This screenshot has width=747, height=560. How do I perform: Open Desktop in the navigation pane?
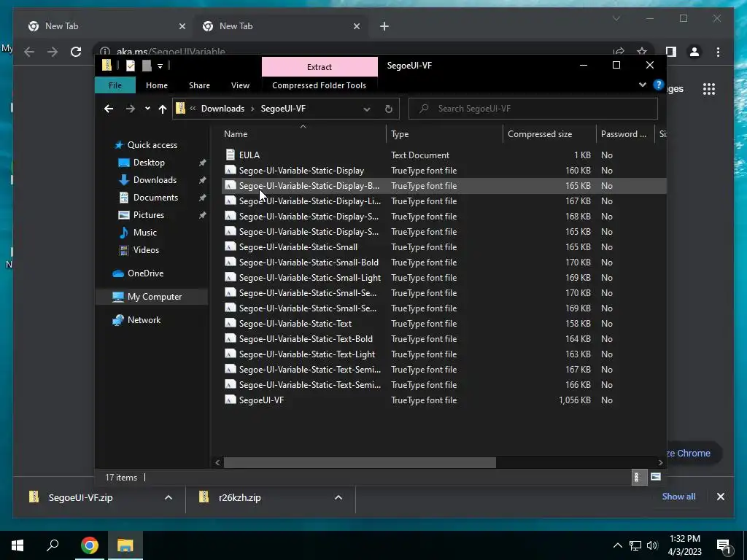(149, 163)
